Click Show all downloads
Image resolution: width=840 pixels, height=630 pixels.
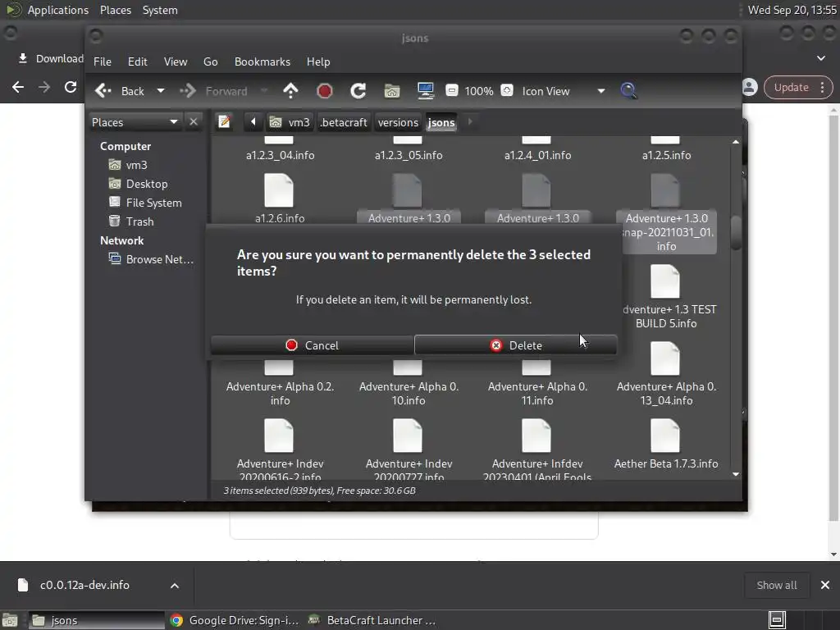[776, 586]
